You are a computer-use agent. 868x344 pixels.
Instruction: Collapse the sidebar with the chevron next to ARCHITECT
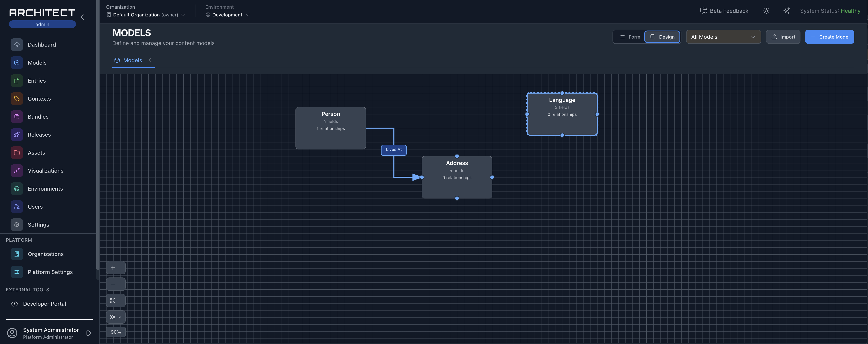[x=82, y=17]
